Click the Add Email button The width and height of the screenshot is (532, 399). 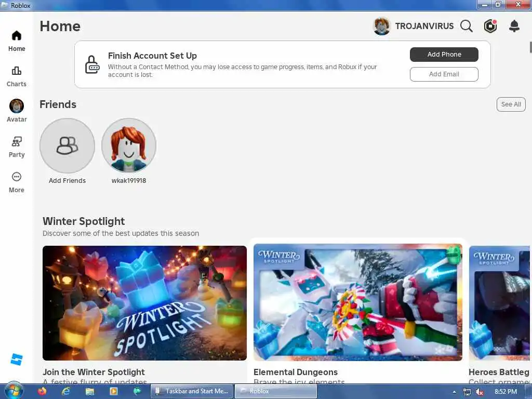click(x=444, y=74)
